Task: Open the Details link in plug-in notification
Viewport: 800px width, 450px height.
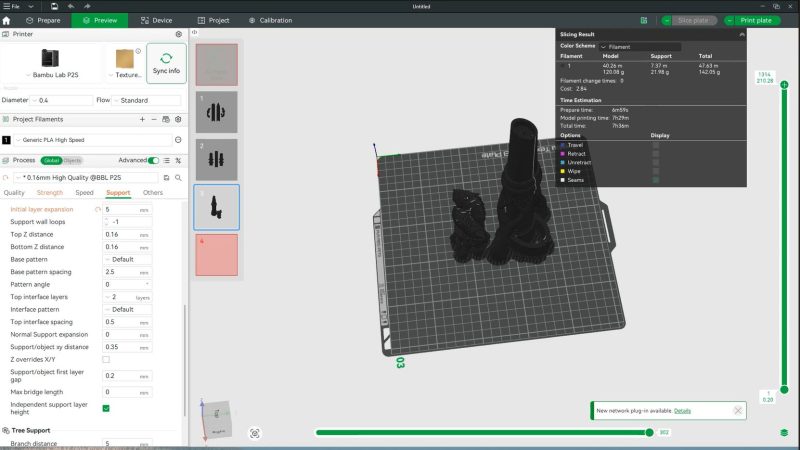Action: pyautogui.click(x=682, y=410)
